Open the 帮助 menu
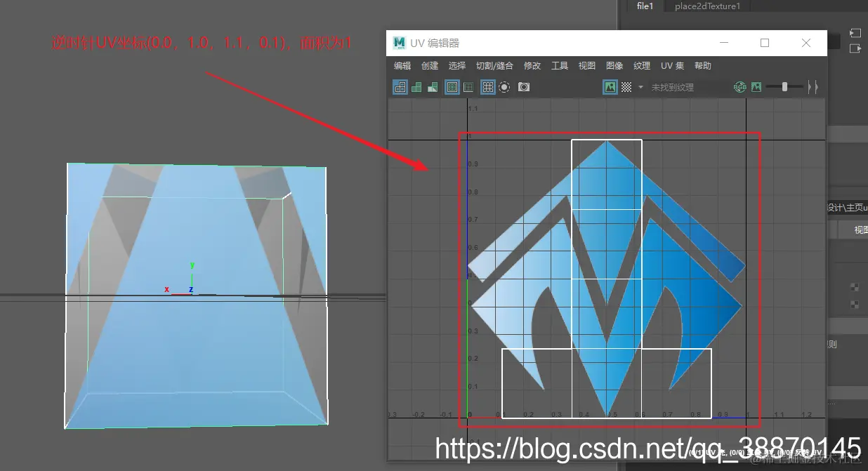This screenshot has height=471, width=868. click(x=703, y=66)
